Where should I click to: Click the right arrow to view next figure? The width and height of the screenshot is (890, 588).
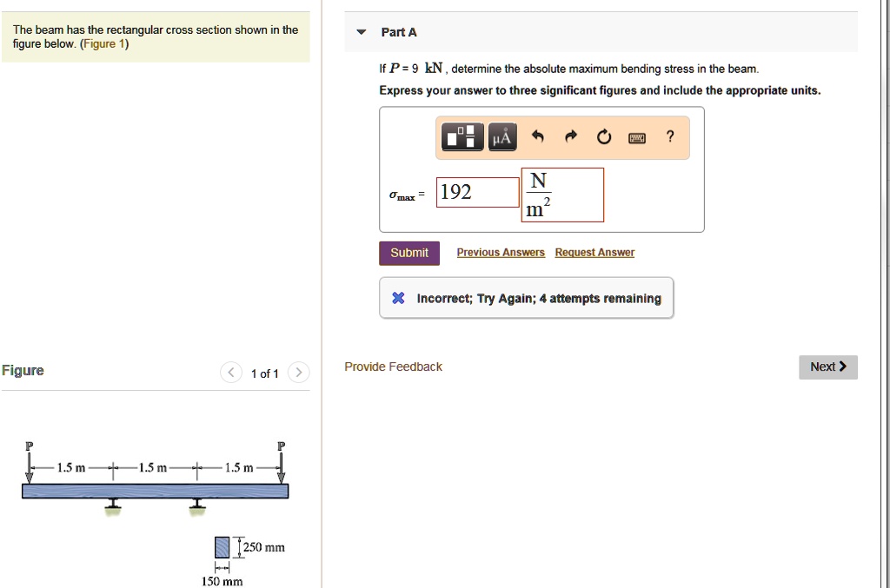[298, 372]
